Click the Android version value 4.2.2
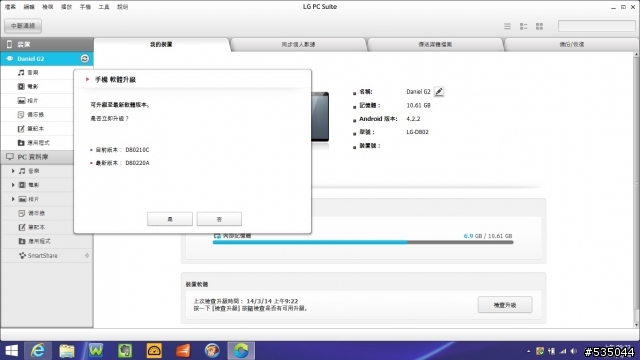Viewport: 640px width, 360px height. pos(413,119)
